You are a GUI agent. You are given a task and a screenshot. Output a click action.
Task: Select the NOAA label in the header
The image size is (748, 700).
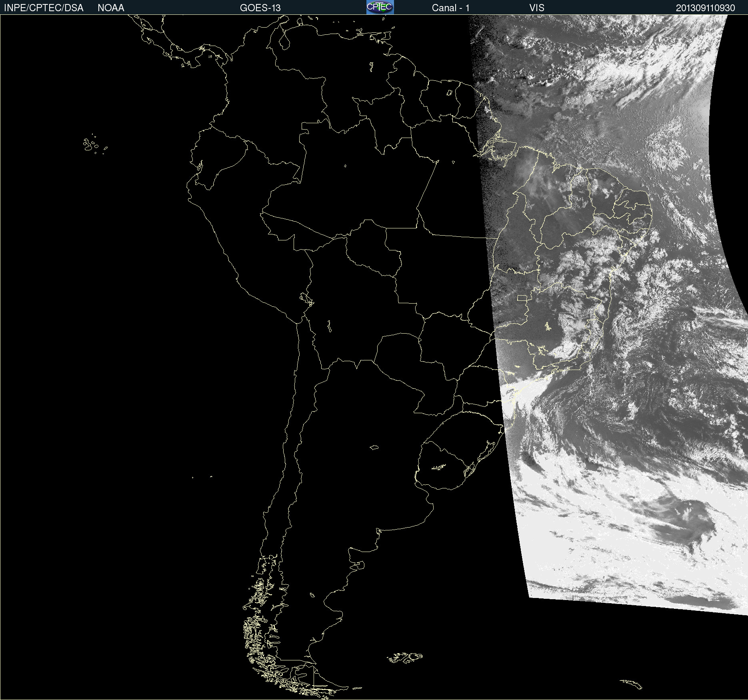click(111, 8)
